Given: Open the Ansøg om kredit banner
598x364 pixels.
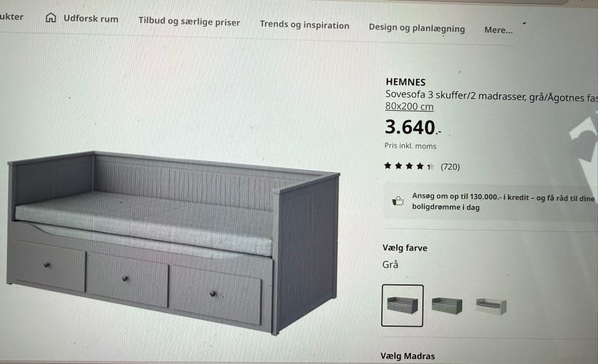Looking at the screenshot, I should (x=490, y=202).
